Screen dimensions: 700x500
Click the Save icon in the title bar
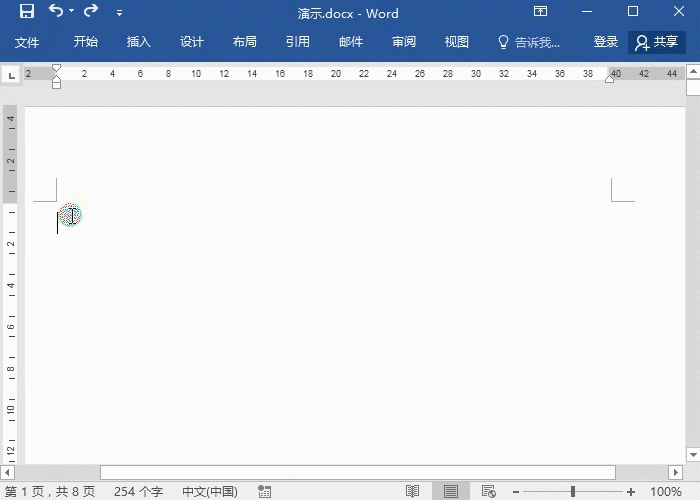coord(27,13)
